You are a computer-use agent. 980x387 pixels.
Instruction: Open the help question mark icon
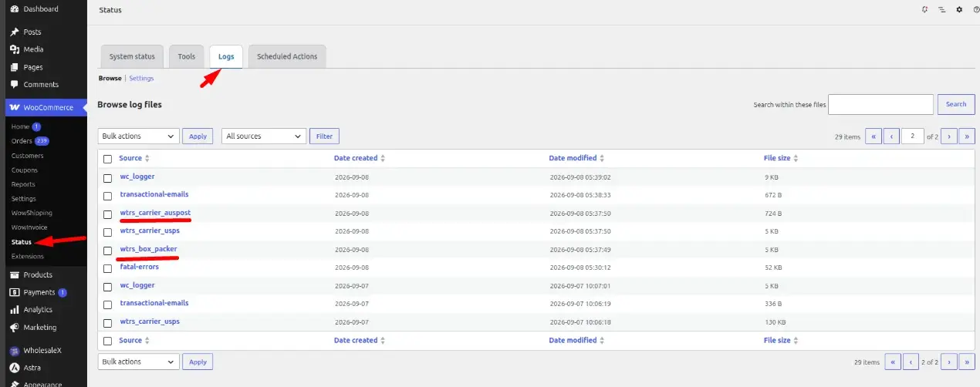976,9
